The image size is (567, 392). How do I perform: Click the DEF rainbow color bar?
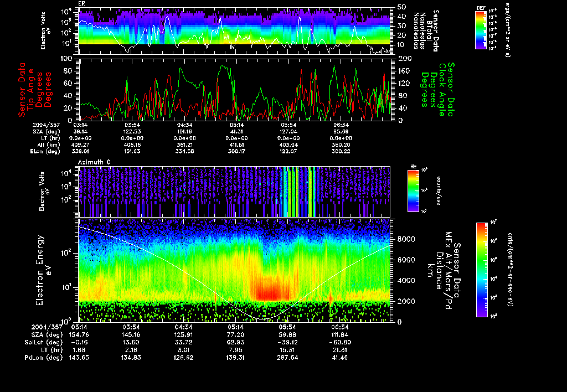click(x=481, y=30)
